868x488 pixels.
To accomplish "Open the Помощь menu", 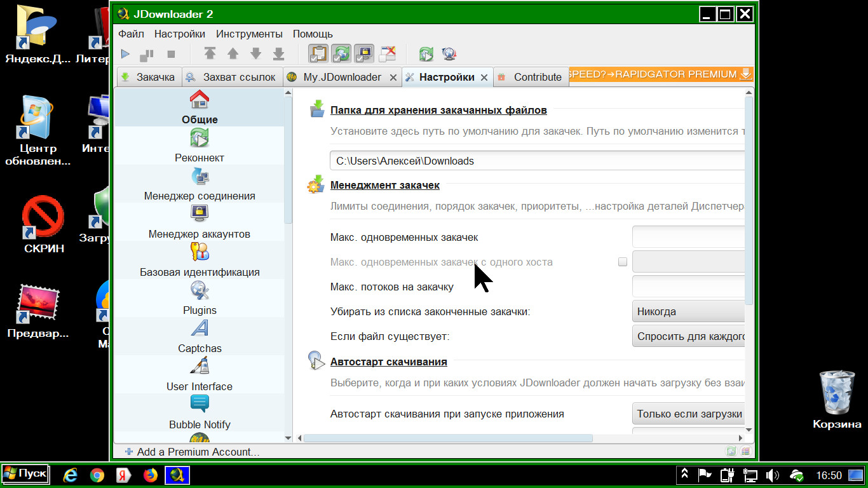I will [313, 34].
